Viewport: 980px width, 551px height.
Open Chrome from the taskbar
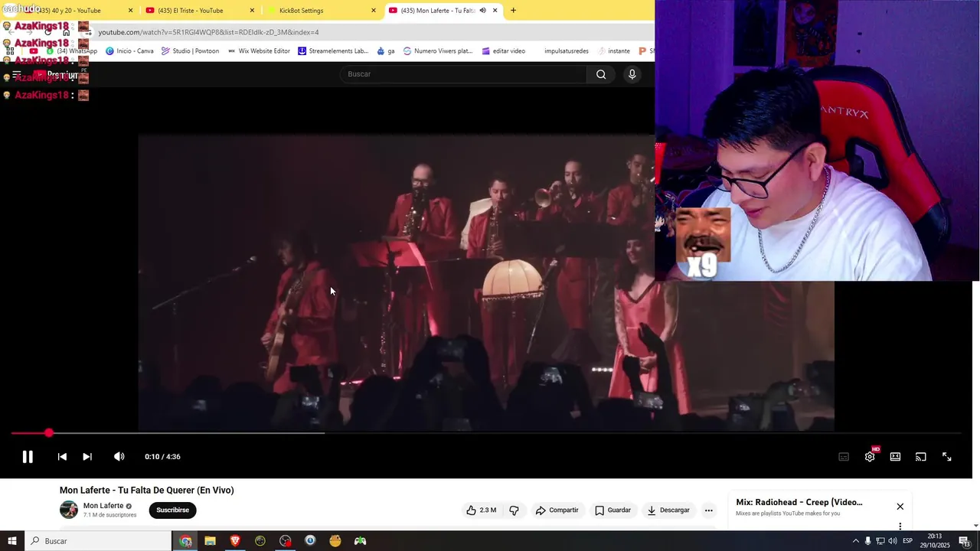pyautogui.click(x=185, y=541)
